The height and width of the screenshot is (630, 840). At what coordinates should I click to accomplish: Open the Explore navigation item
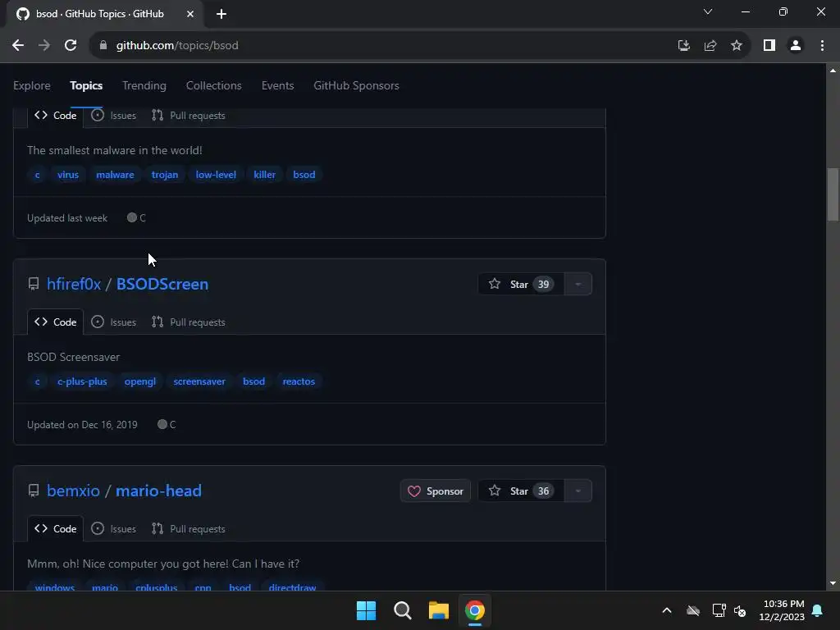tap(32, 85)
